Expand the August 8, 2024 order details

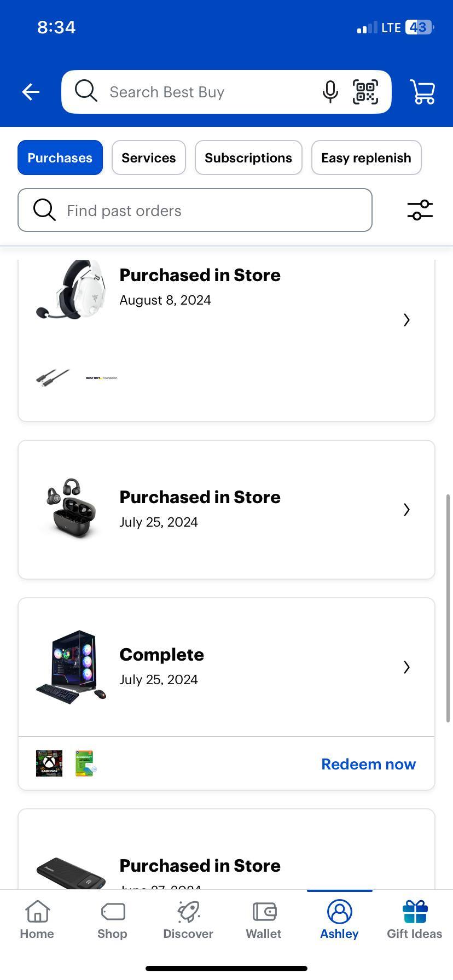click(x=406, y=320)
